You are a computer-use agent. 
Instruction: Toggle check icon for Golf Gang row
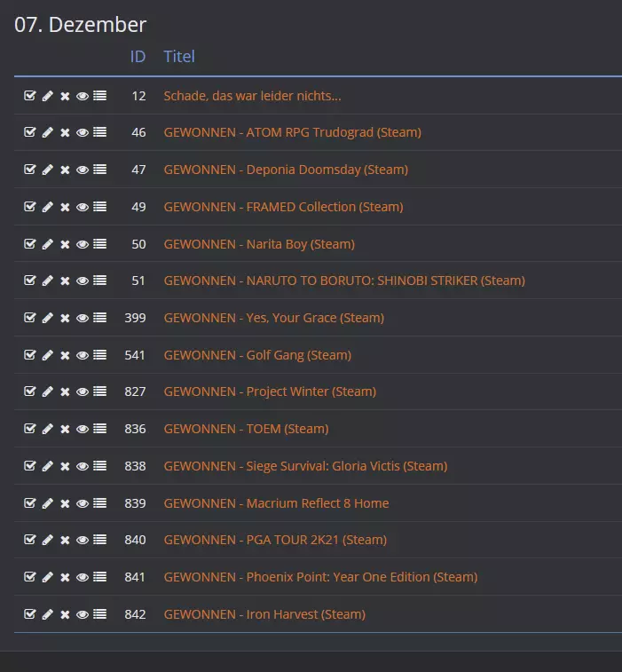point(29,354)
